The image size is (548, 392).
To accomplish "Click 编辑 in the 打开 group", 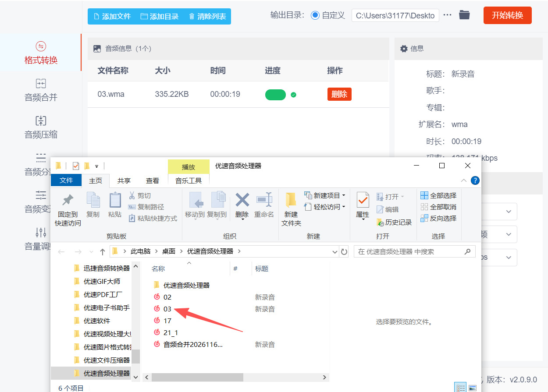I will [x=388, y=209].
